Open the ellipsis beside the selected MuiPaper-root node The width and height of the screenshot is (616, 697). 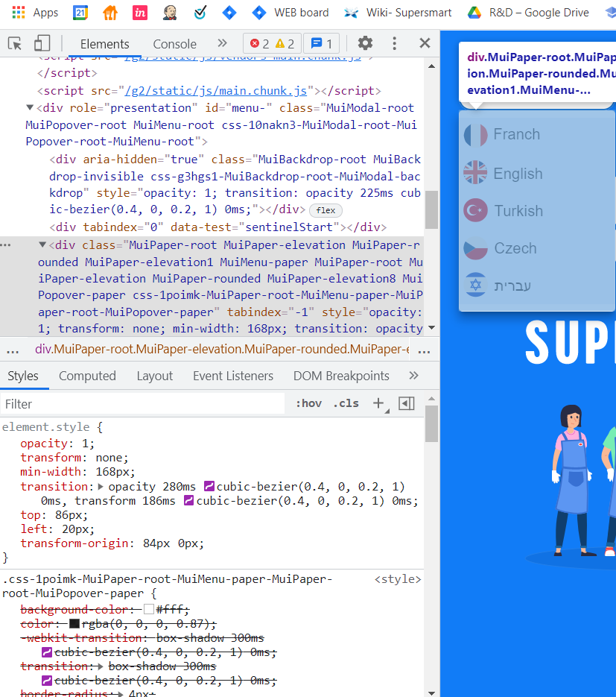coord(6,245)
